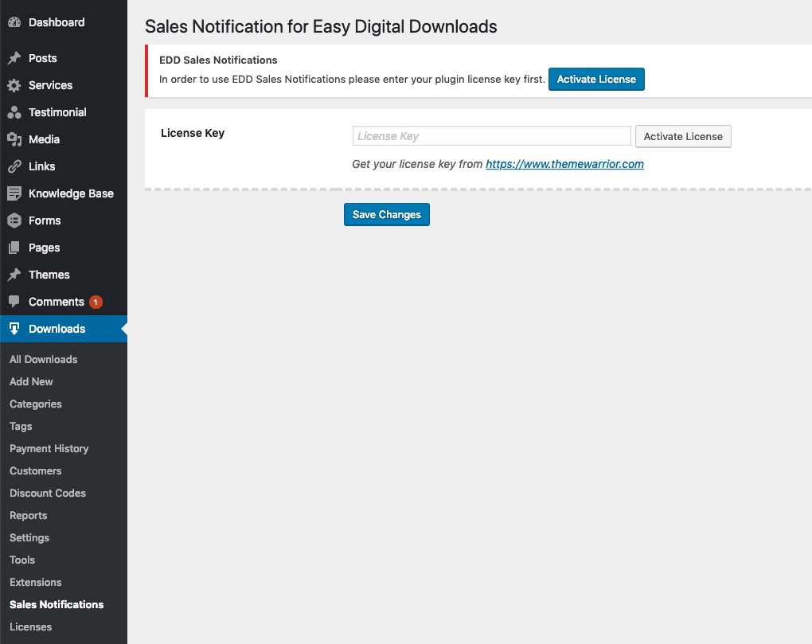The height and width of the screenshot is (644, 812).
Task: Click the Downloads arrow icon
Action: [x=14, y=329]
